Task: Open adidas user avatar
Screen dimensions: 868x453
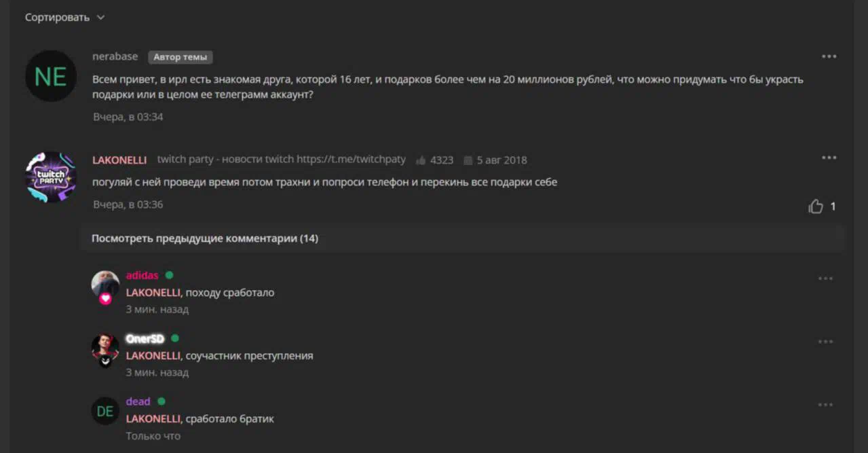Action: point(105,285)
